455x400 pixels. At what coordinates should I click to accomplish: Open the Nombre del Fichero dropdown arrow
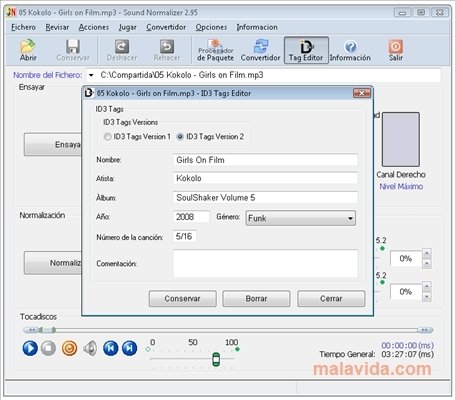coord(91,75)
